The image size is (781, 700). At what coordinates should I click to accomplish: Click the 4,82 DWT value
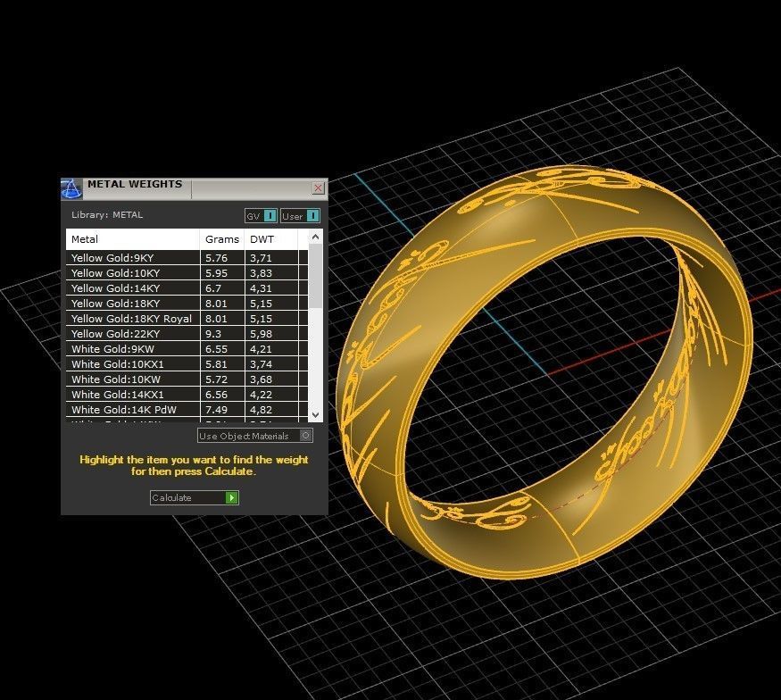(x=261, y=410)
